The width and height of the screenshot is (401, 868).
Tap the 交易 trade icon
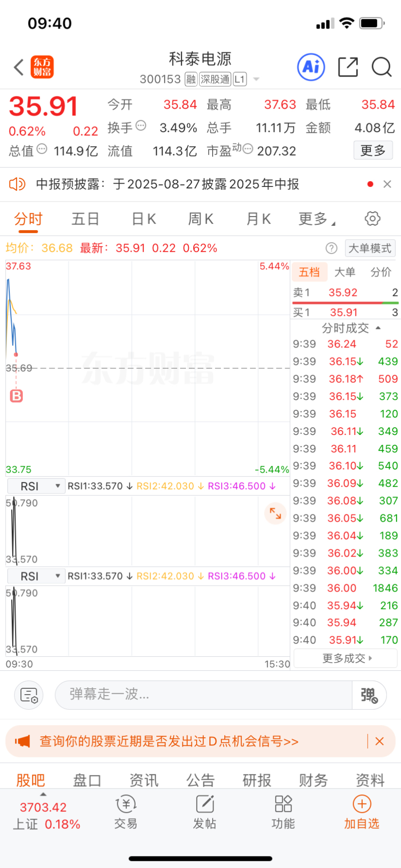point(126,812)
